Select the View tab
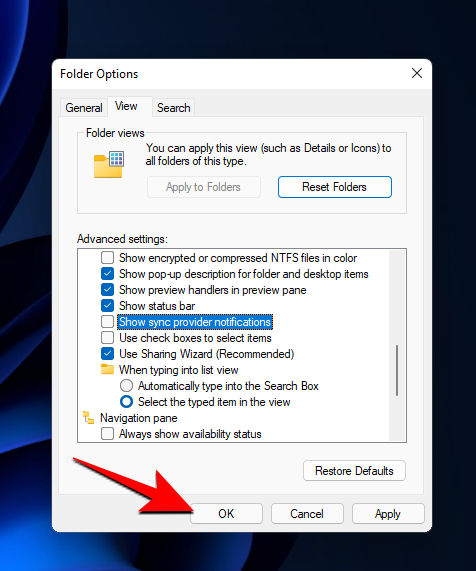Viewport: 476px width, 571px height. [x=126, y=106]
